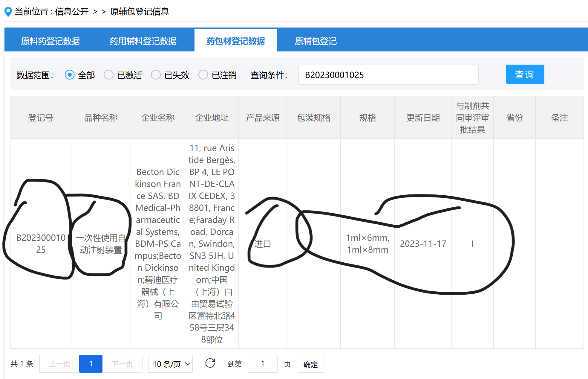Click the pagination refresh icon

point(210,363)
